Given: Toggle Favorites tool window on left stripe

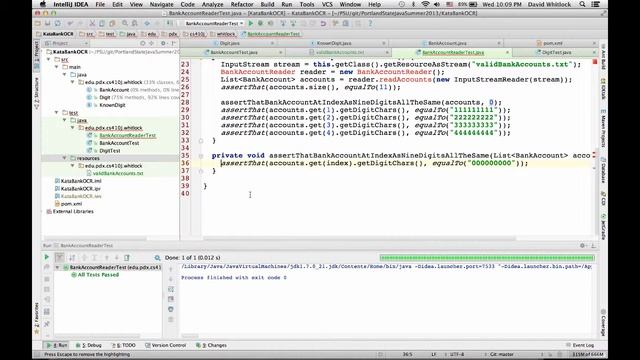Looking at the screenshot, I should [37, 318].
